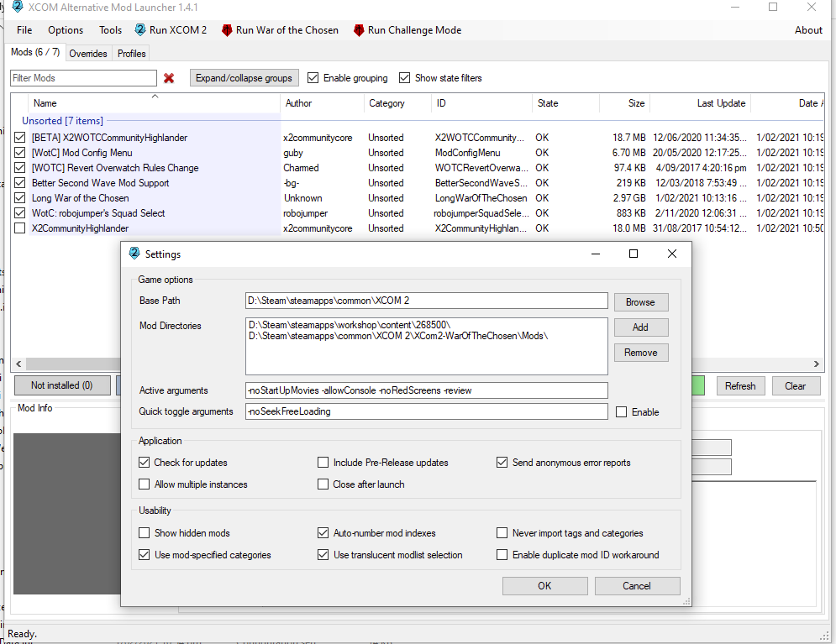Click the Base Path text field
Viewport: 836px width, 644px height.
[427, 301]
